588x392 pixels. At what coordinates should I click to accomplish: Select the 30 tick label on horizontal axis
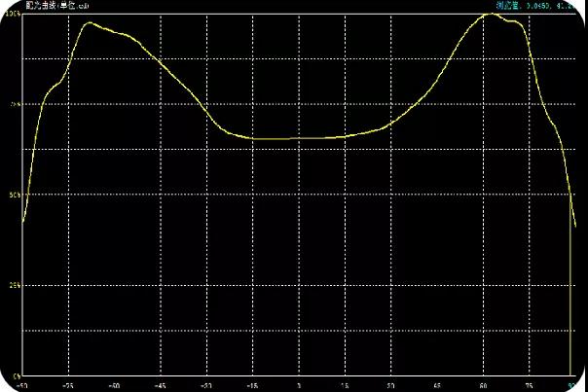point(389,384)
